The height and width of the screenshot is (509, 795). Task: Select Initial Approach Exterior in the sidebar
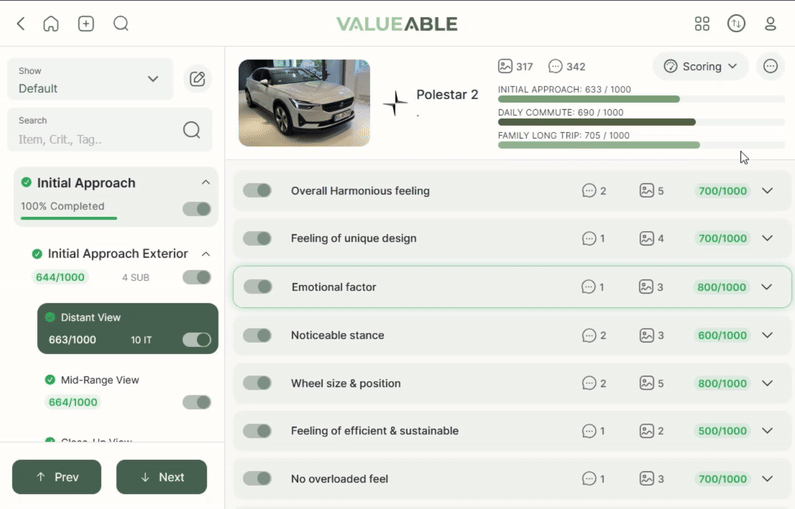(x=118, y=253)
